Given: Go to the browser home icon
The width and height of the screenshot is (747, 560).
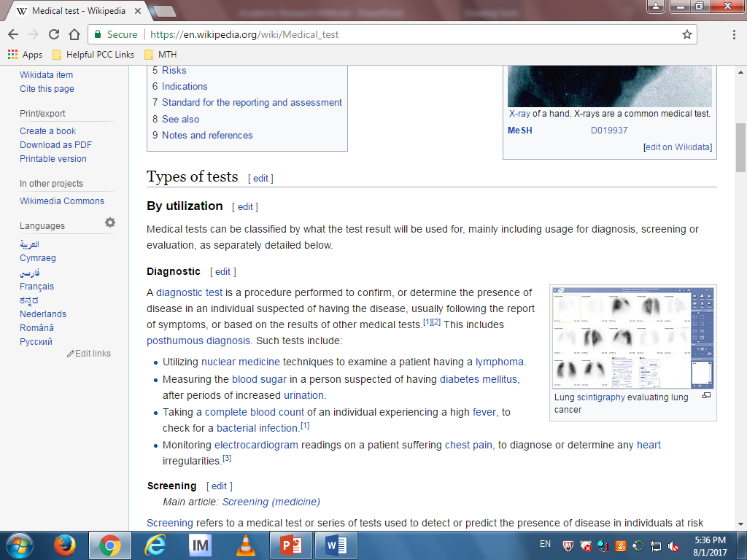Looking at the screenshot, I should pyautogui.click(x=74, y=34).
